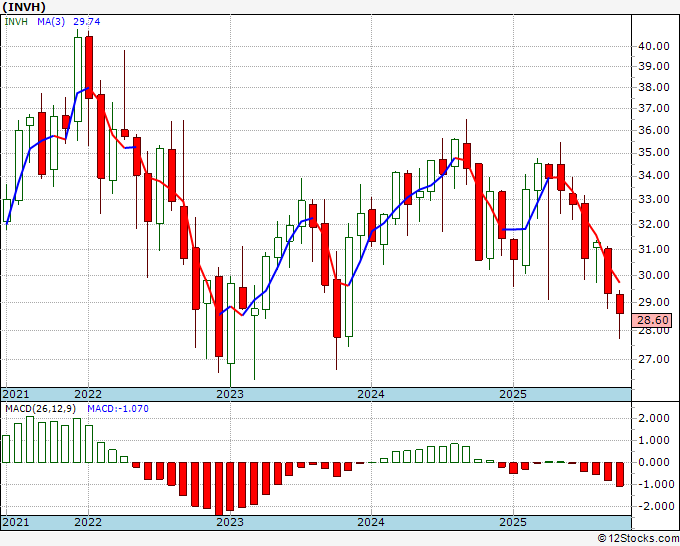Click the 37.00 price axis label

(x=654, y=108)
